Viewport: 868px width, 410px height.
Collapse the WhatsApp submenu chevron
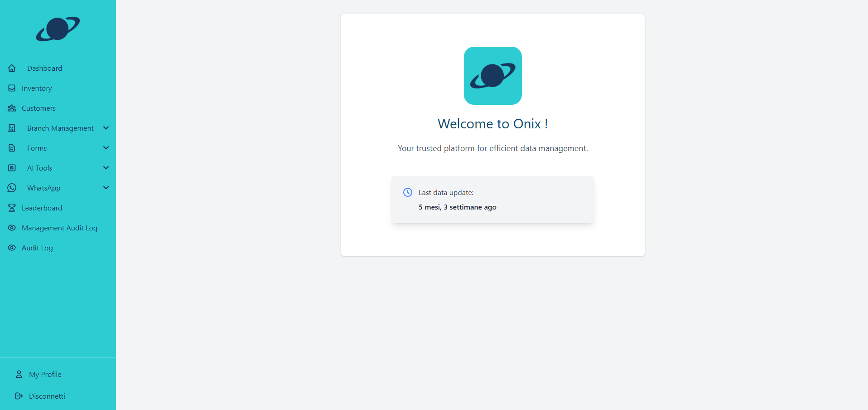[x=106, y=188]
